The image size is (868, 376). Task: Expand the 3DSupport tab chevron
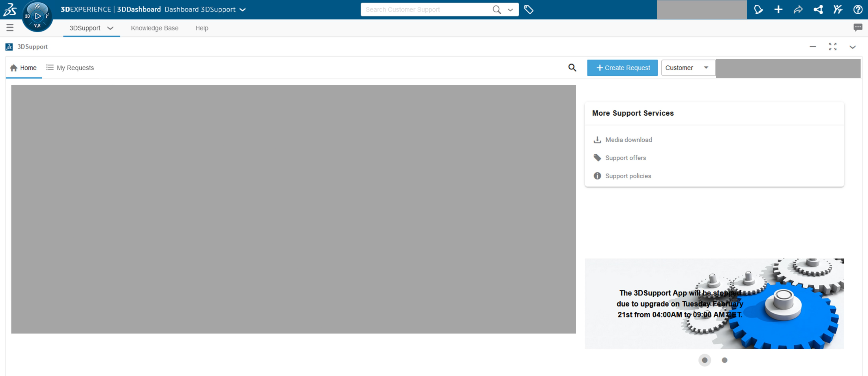110,28
